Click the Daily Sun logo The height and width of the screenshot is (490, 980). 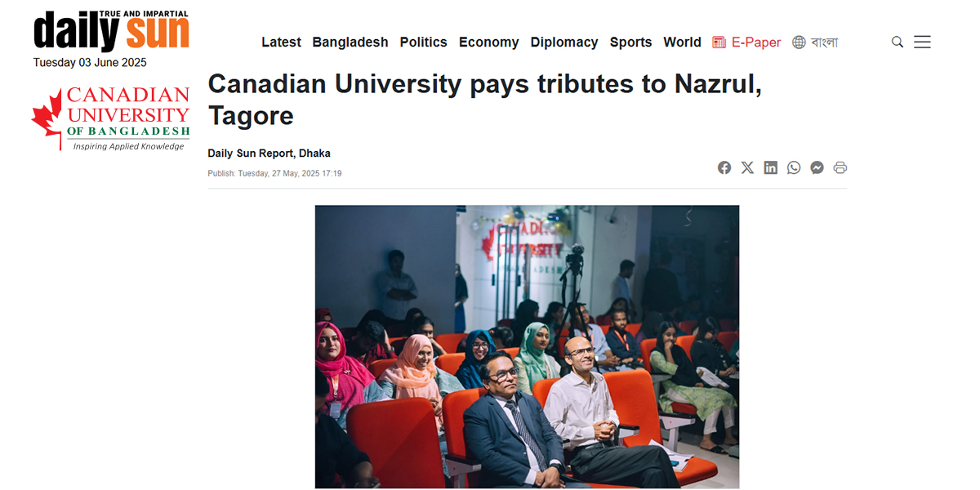click(111, 30)
